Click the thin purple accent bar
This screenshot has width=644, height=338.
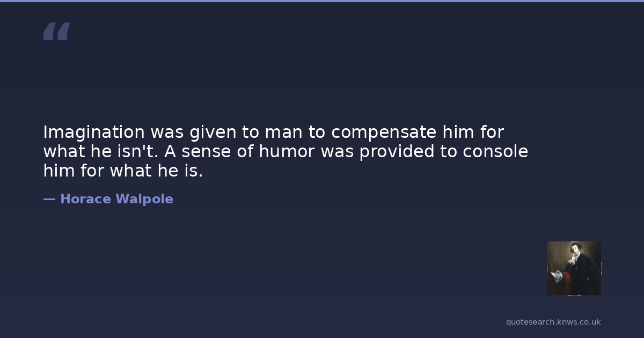tap(322, 1)
